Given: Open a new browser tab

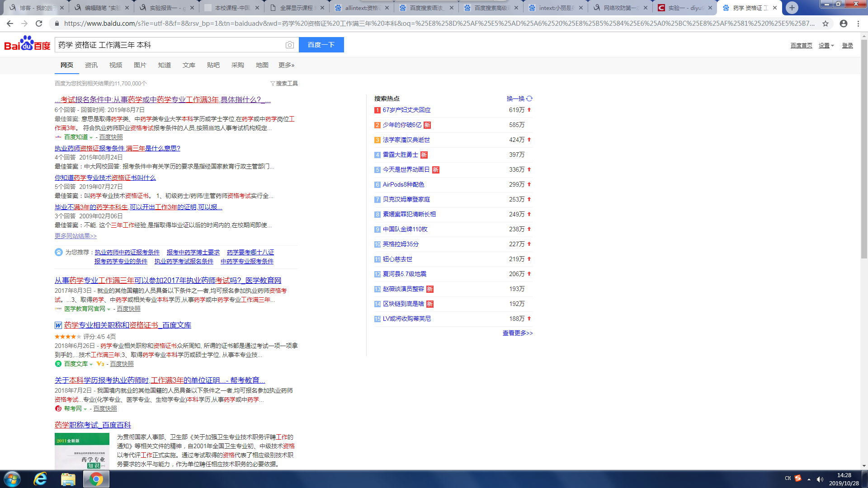Looking at the screenshot, I should click(x=792, y=8).
